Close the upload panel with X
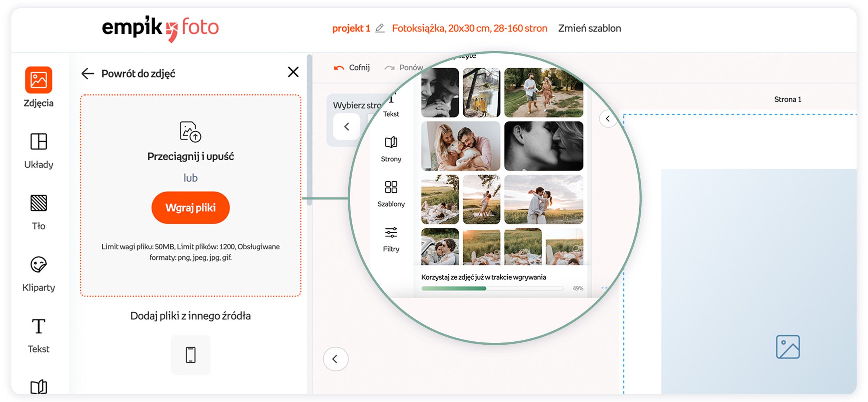The image size is (868, 402). coord(293,72)
